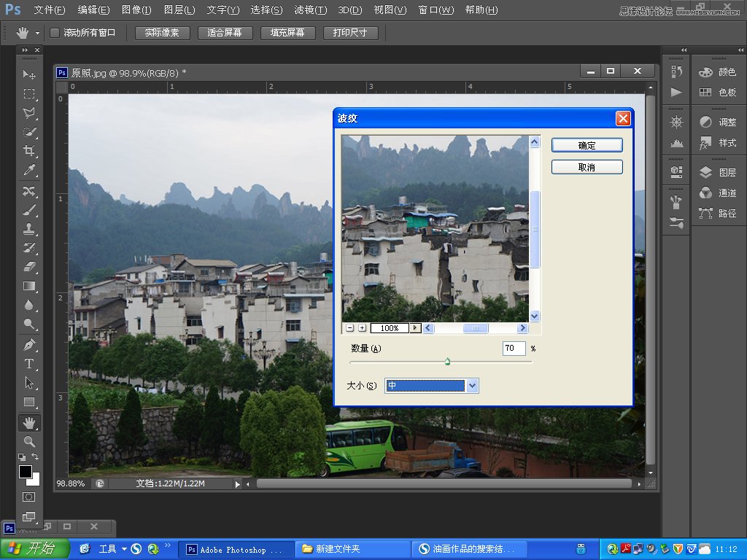This screenshot has width=747, height=560.
Task: Toggle Quick Mask mode
Action: point(28,497)
